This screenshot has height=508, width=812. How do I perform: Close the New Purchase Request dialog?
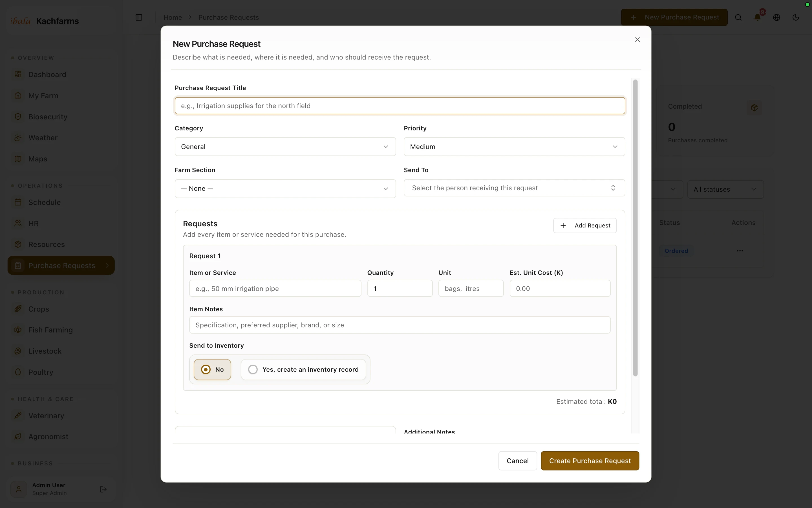click(637, 40)
